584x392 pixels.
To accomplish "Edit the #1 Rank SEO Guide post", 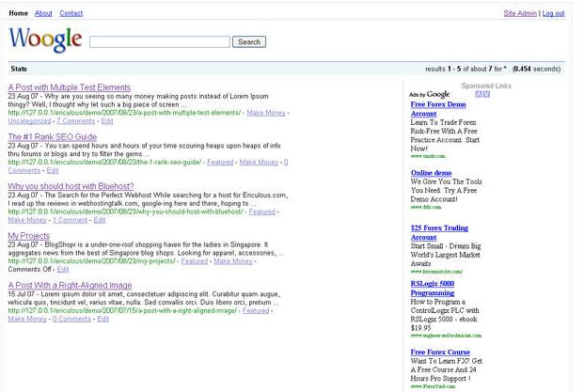I will [53, 170].
